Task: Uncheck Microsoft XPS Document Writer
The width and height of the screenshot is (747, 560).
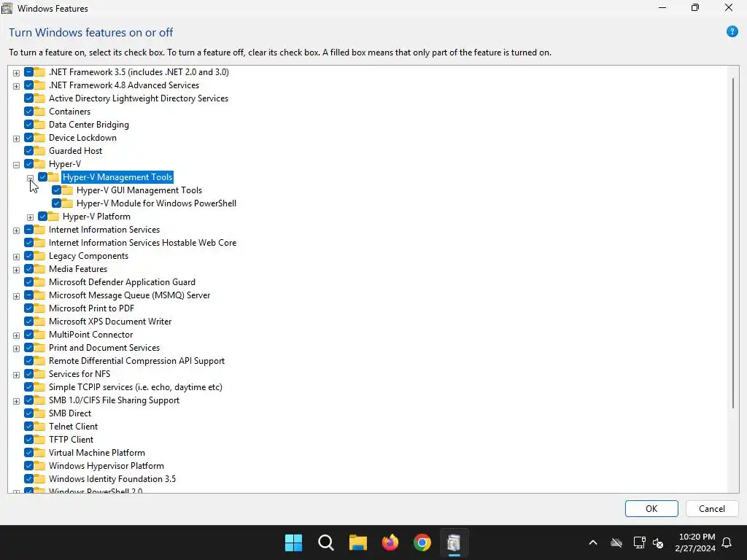Action: [28, 322]
